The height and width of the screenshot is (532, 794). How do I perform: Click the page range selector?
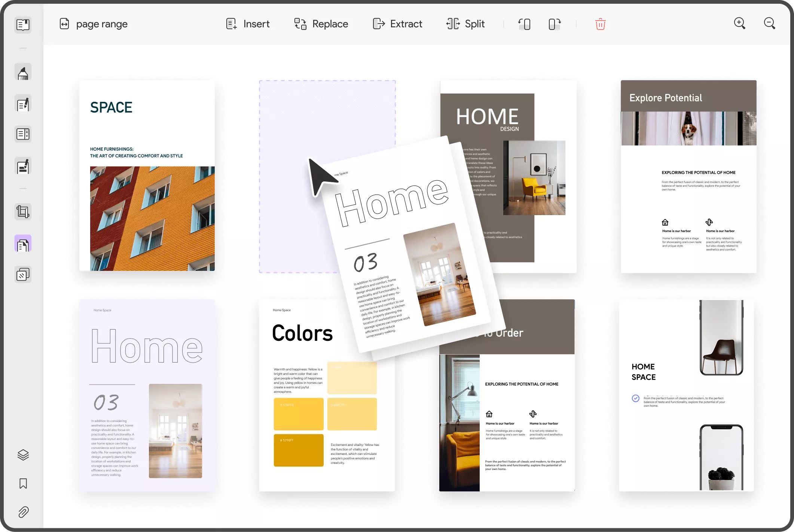click(94, 24)
